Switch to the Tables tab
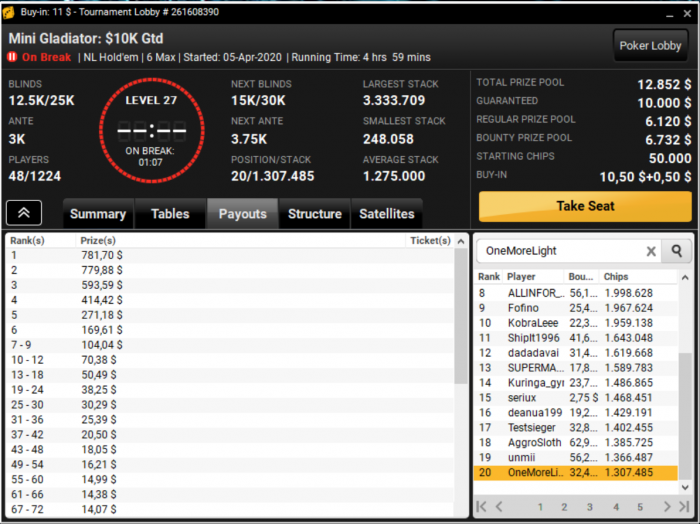This screenshot has height=524, width=700. point(170,214)
